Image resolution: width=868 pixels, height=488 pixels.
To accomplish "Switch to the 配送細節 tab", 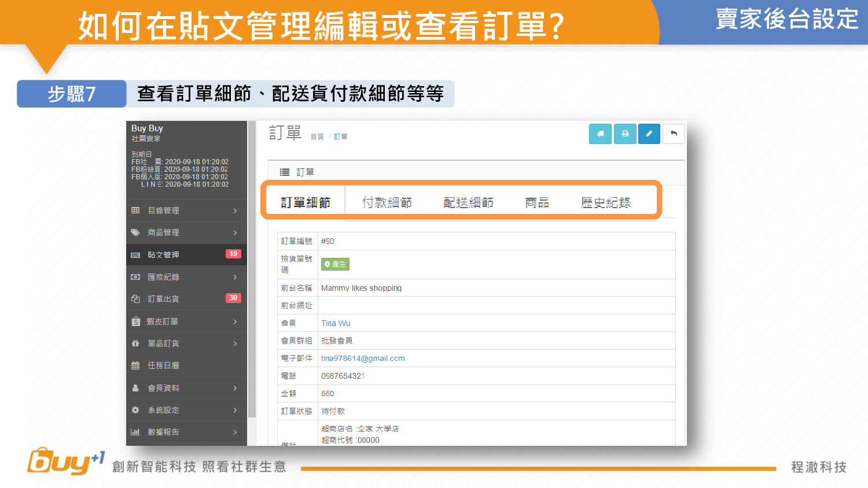I will 468,203.
